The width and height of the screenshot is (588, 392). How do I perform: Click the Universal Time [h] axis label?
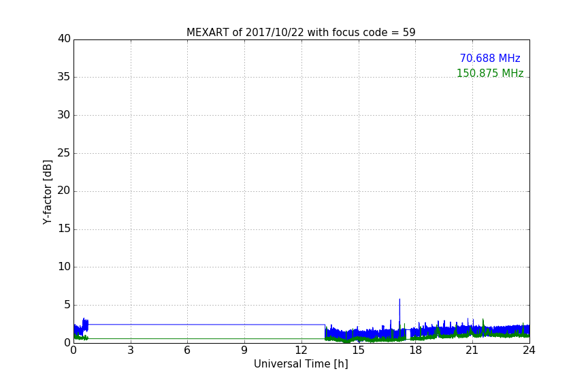301,364
